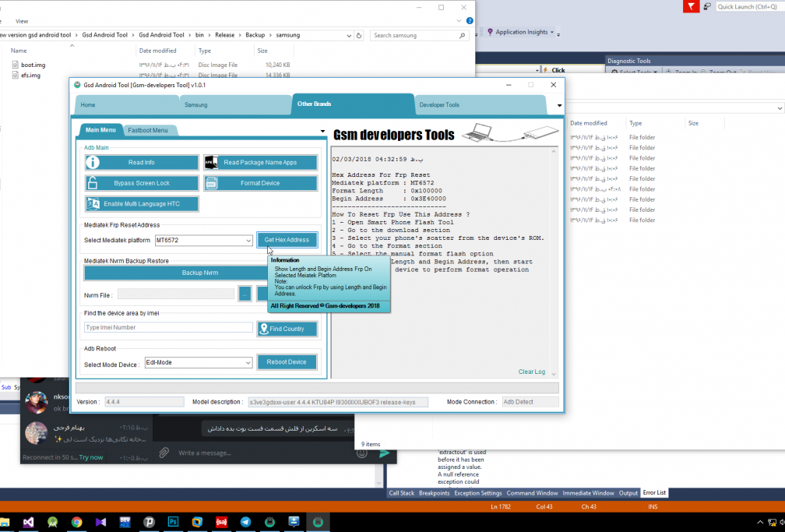785x532 pixels.
Task: Click the refresh icon in Explorer address bar
Action: coord(359,36)
